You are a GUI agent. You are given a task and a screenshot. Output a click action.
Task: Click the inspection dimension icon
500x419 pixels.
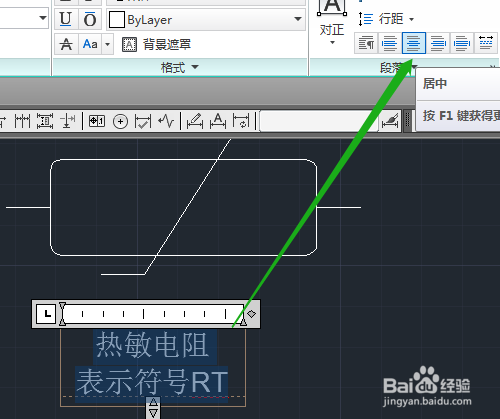tap(143, 121)
